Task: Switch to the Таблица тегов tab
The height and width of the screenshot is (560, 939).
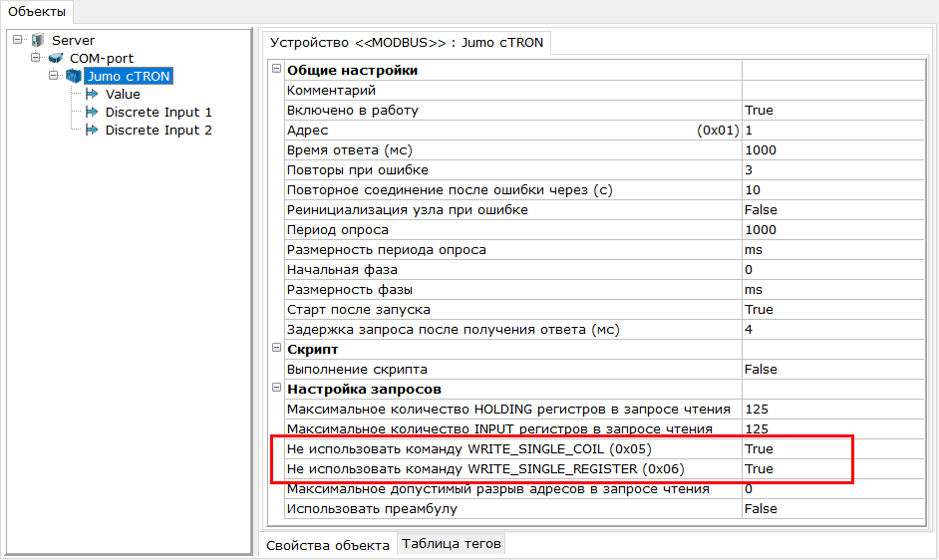Action: (x=452, y=544)
